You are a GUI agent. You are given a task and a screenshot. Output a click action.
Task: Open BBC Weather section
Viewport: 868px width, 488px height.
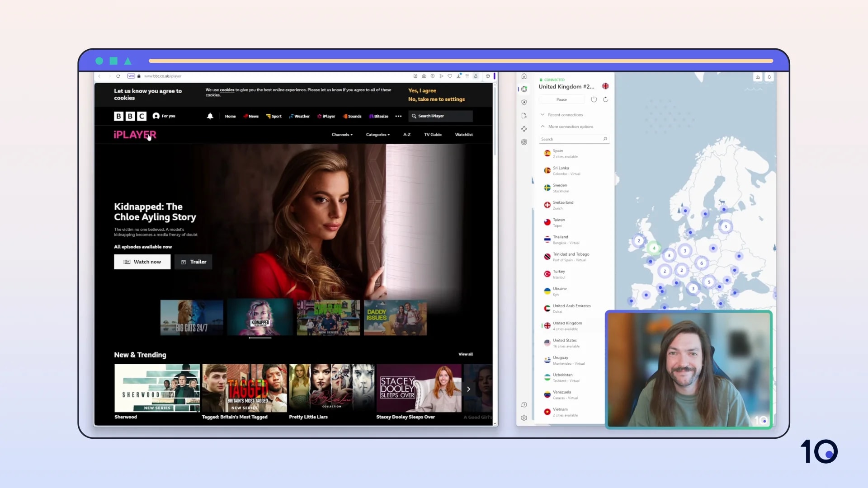[x=299, y=116]
